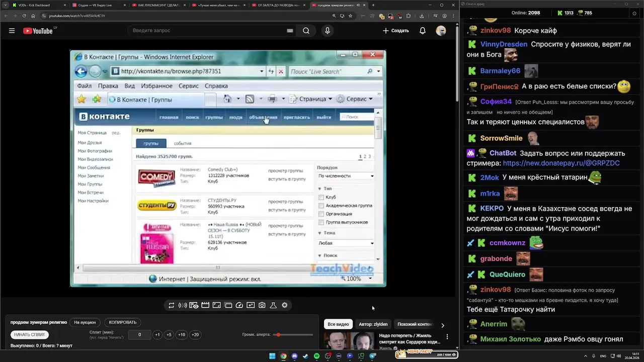644x362 pixels.
Task: Click the Создать button
Action: tap(395, 31)
